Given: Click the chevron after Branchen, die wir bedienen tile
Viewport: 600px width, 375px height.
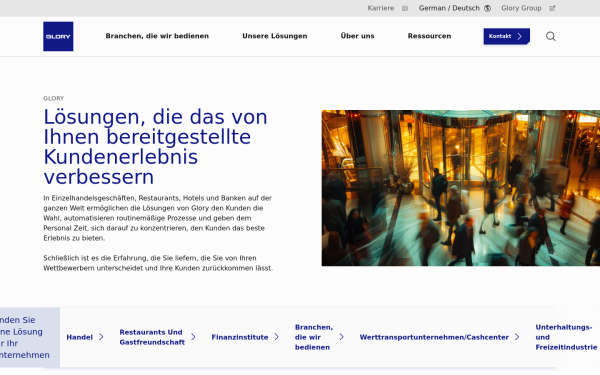Looking at the screenshot, I should tap(341, 337).
